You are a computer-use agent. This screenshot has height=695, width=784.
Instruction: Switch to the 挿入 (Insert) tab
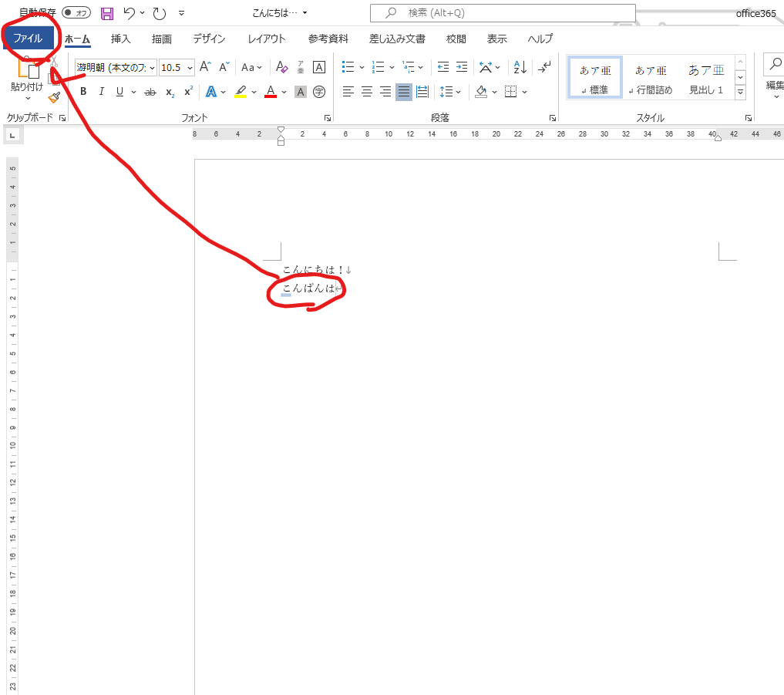(121, 39)
